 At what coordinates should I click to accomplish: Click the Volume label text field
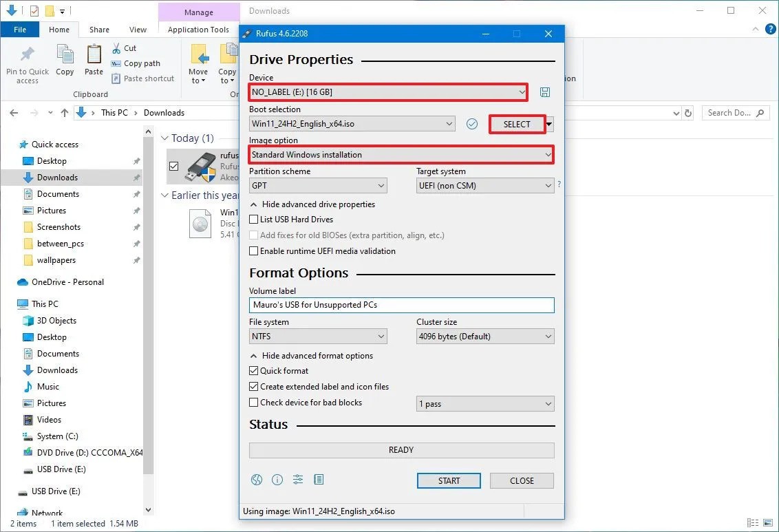point(401,305)
